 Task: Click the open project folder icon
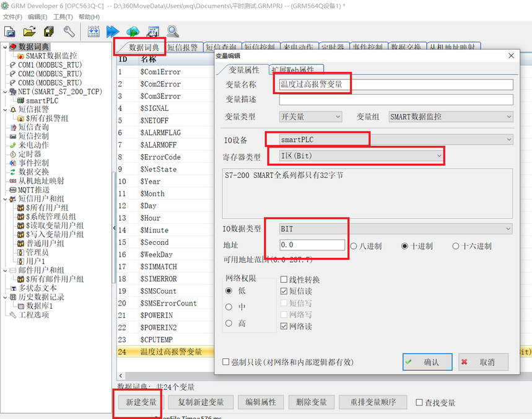[29, 32]
